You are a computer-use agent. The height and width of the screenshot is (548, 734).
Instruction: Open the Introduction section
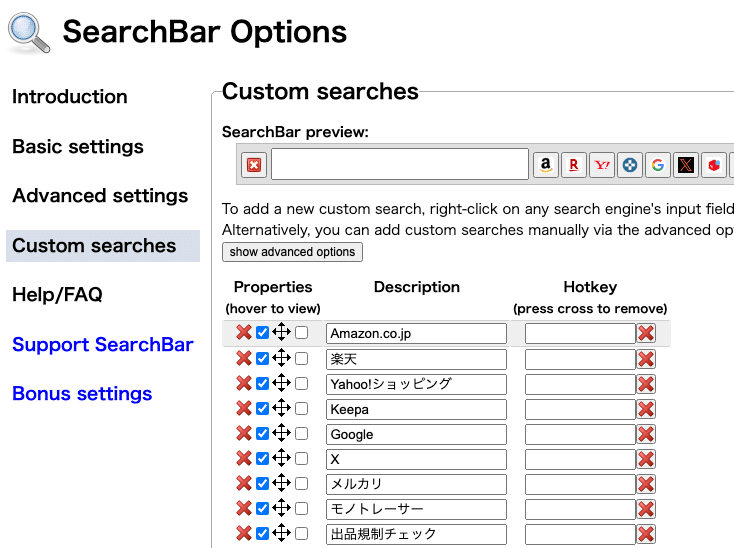(70, 97)
